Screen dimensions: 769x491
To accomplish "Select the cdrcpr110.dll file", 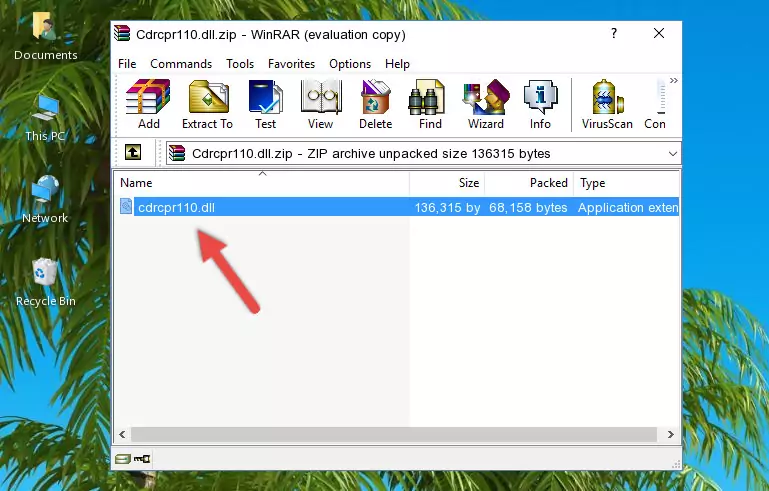I will (x=397, y=207).
